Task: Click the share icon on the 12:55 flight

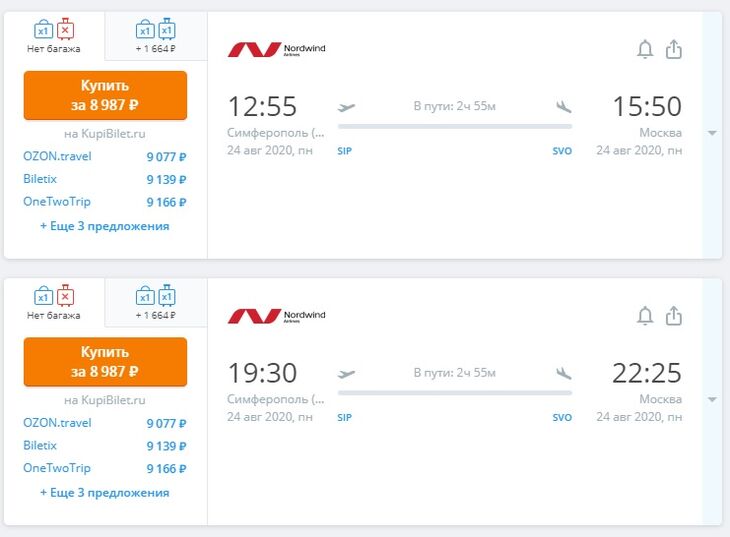Action: coord(674,49)
